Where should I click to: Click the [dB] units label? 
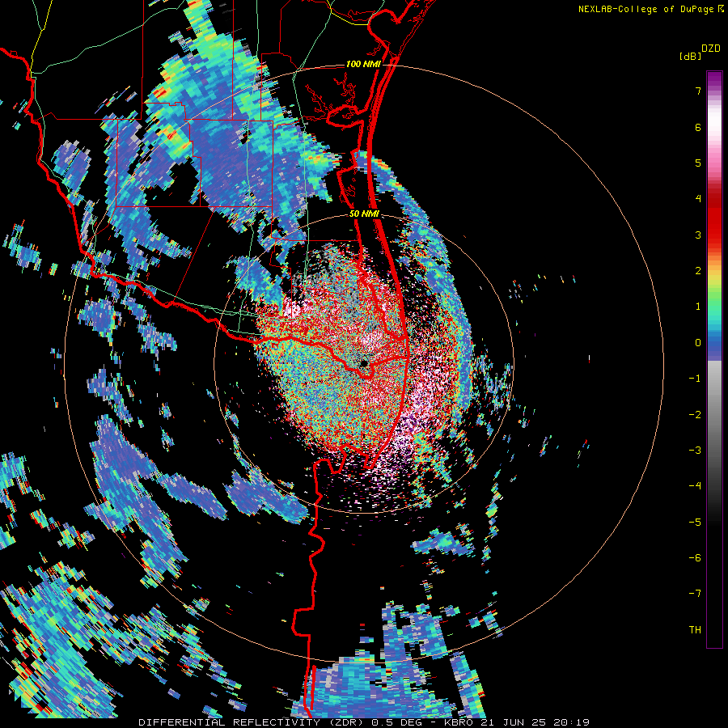pos(691,57)
